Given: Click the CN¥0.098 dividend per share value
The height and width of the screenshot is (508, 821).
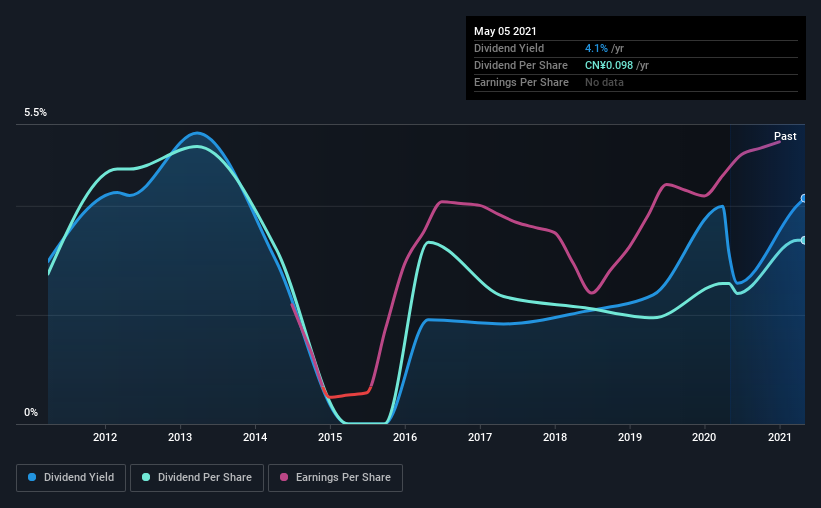Looking at the screenshot, I should [609, 65].
